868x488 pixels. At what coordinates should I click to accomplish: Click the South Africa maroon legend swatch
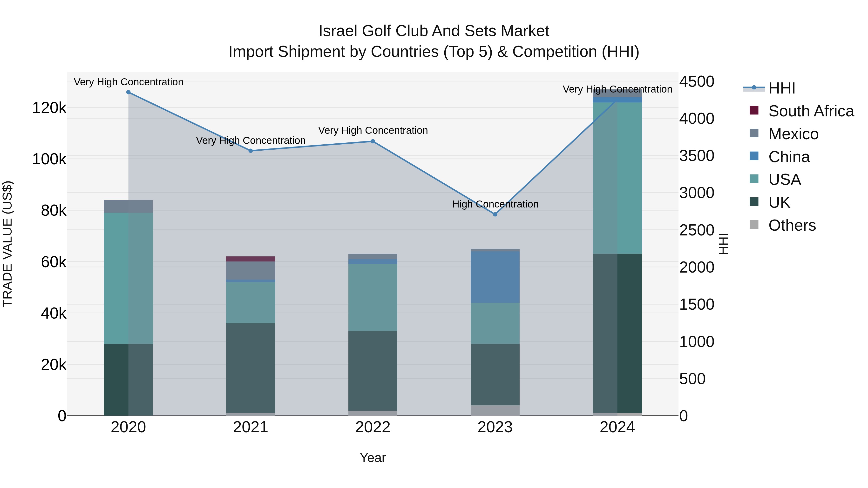pos(754,110)
